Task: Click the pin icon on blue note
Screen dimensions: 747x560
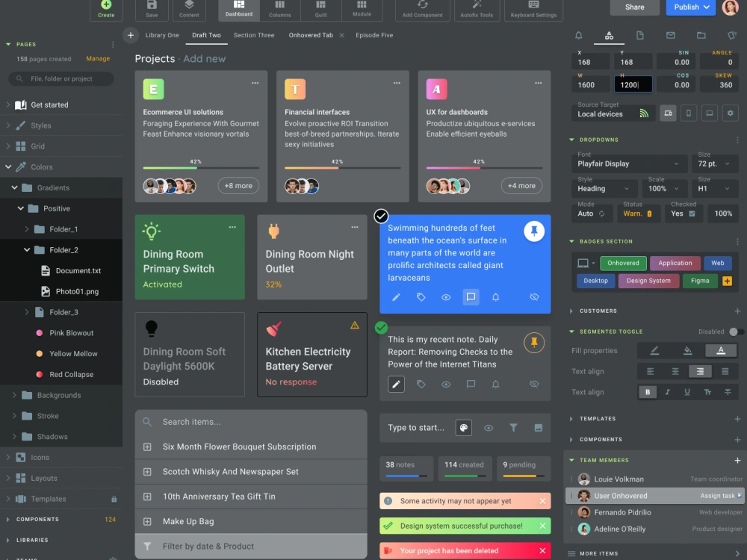Action: (x=534, y=231)
